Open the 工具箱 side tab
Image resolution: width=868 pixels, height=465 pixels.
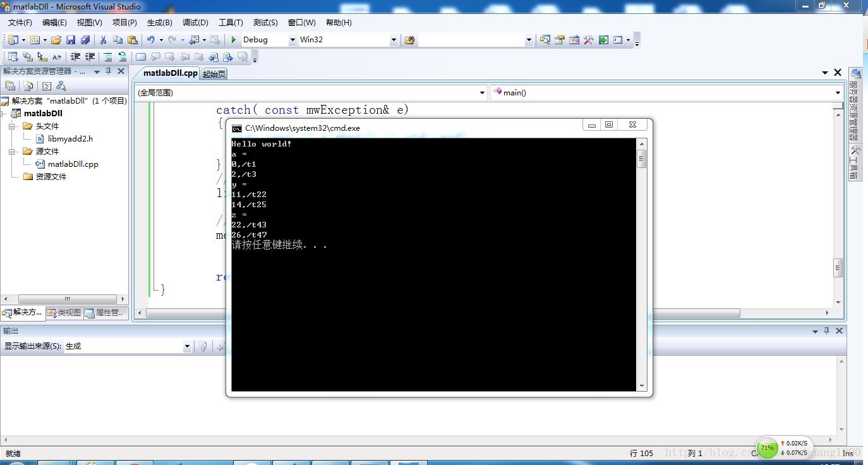[854, 163]
